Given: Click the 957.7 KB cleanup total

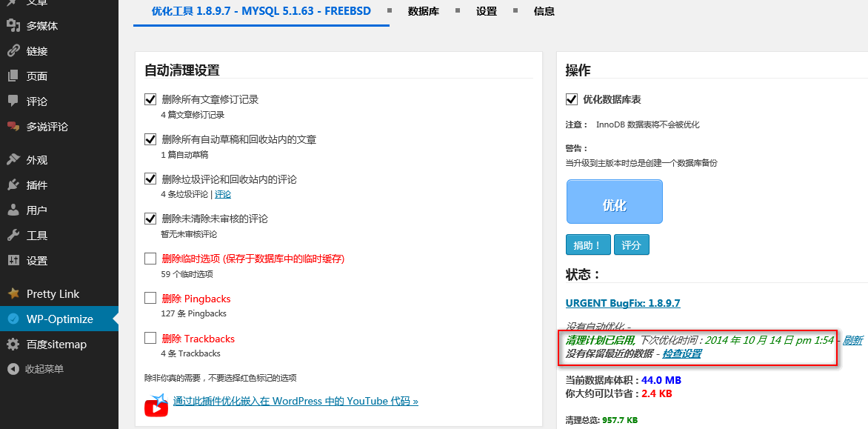Looking at the screenshot, I should click(x=619, y=420).
